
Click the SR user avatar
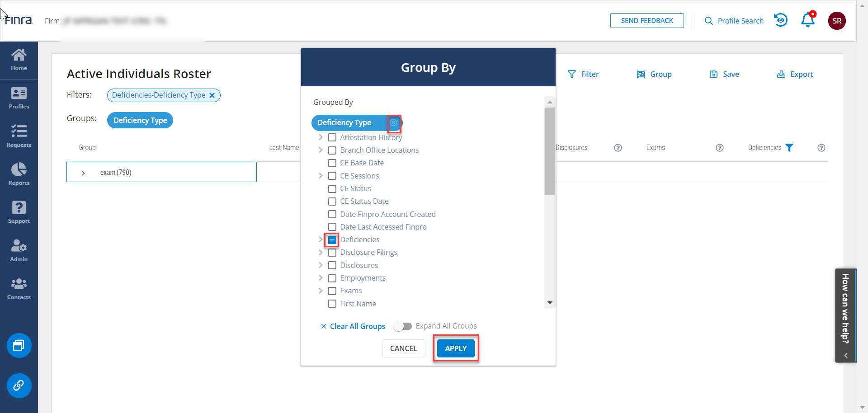[x=837, y=21]
